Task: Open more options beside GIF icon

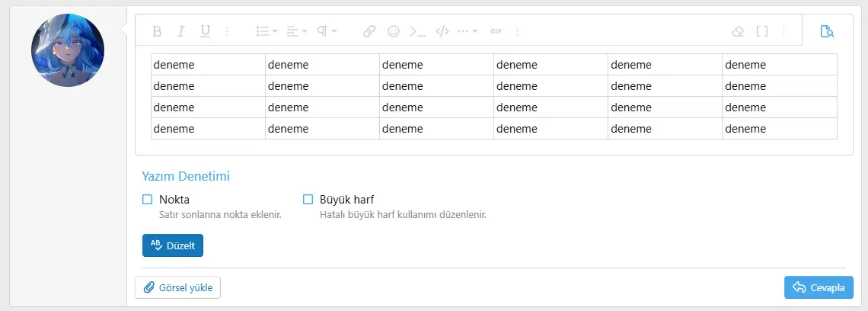Action: click(518, 31)
